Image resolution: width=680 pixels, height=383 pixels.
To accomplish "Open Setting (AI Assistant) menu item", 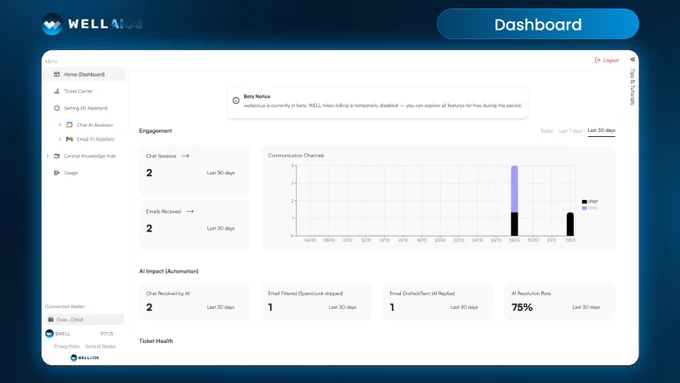I will [85, 108].
